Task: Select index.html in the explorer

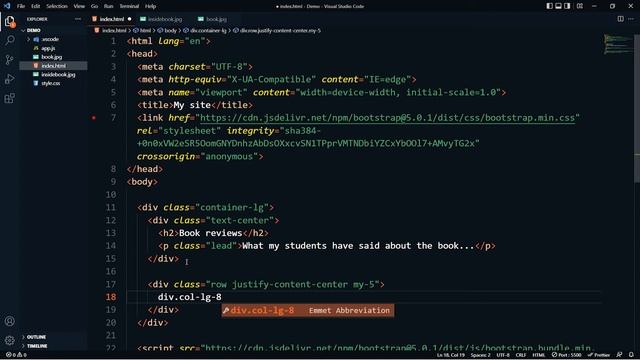Action: point(53,66)
